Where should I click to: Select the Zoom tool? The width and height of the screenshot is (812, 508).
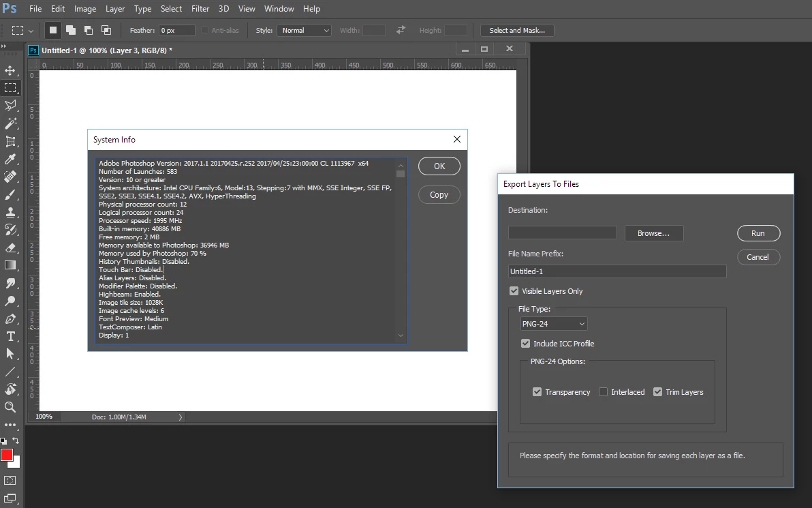pos(10,407)
